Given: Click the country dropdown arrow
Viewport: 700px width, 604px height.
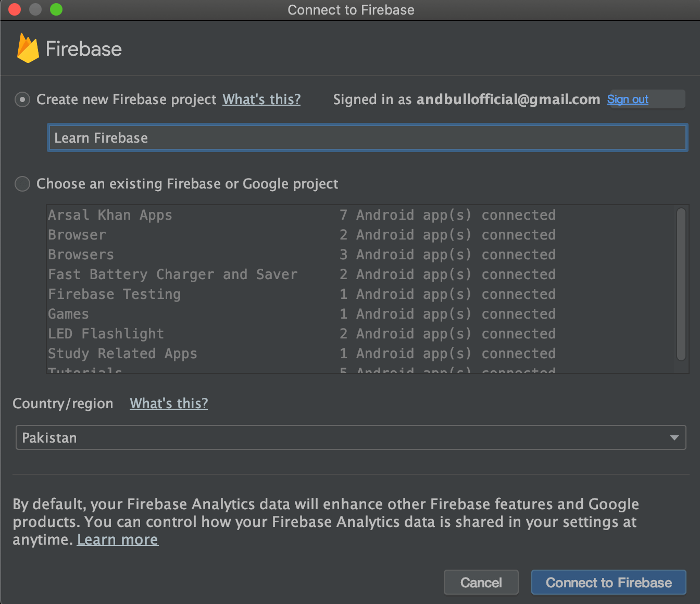Looking at the screenshot, I should [x=674, y=437].
